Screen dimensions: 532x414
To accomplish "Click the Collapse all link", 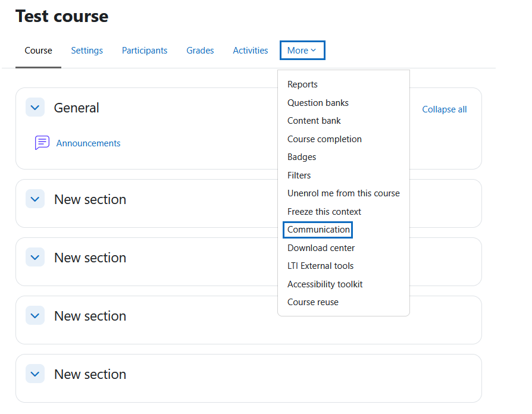I will tap(444, 109).
